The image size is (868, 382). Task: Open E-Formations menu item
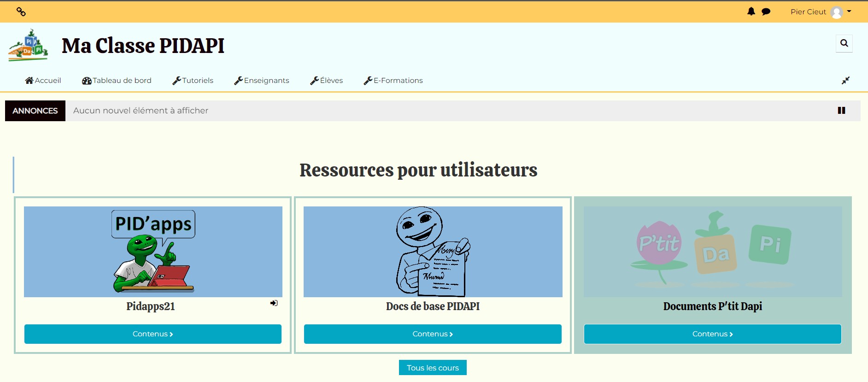click(393, 80)
